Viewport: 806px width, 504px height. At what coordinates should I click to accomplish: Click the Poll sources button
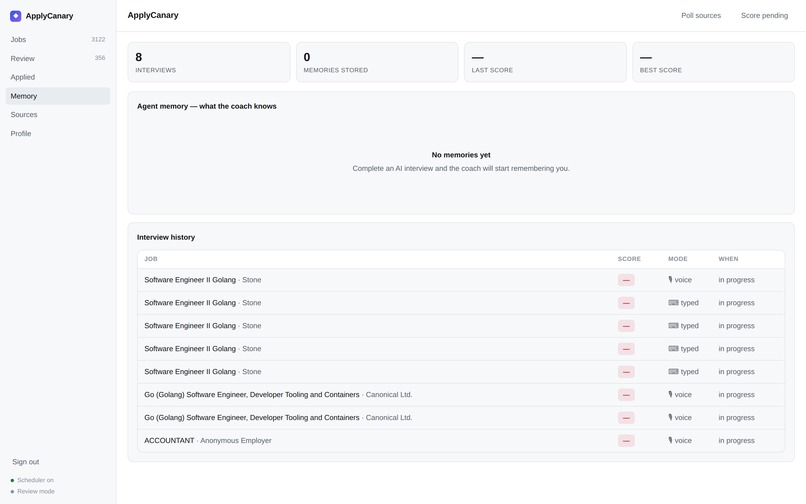tap(701, 15)
